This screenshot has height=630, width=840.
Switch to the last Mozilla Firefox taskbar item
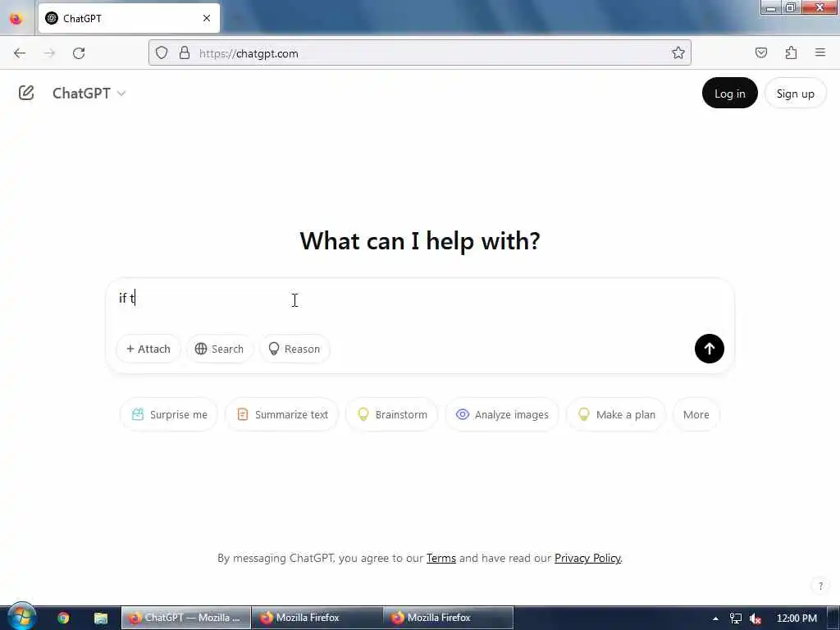pyautogui.click(x=449, y=618)
